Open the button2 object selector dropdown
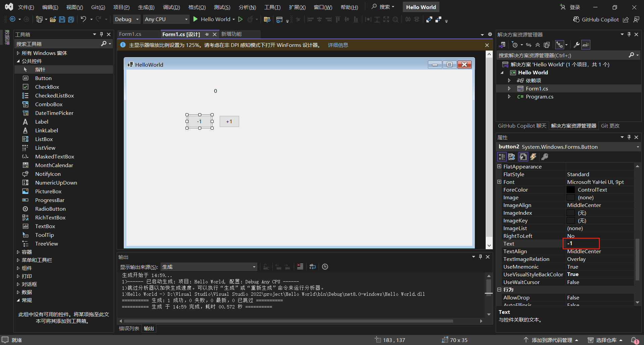This screenshot has height=345, width=644. 638,147
